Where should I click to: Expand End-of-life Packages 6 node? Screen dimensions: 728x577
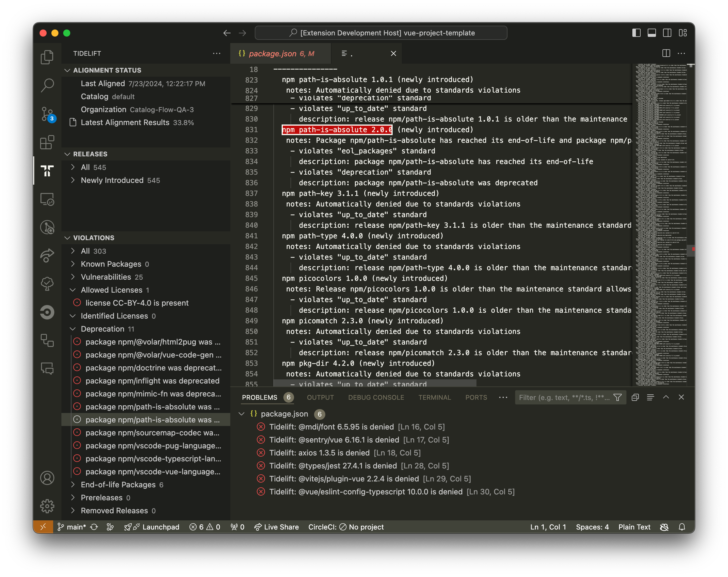coord(73,485)
